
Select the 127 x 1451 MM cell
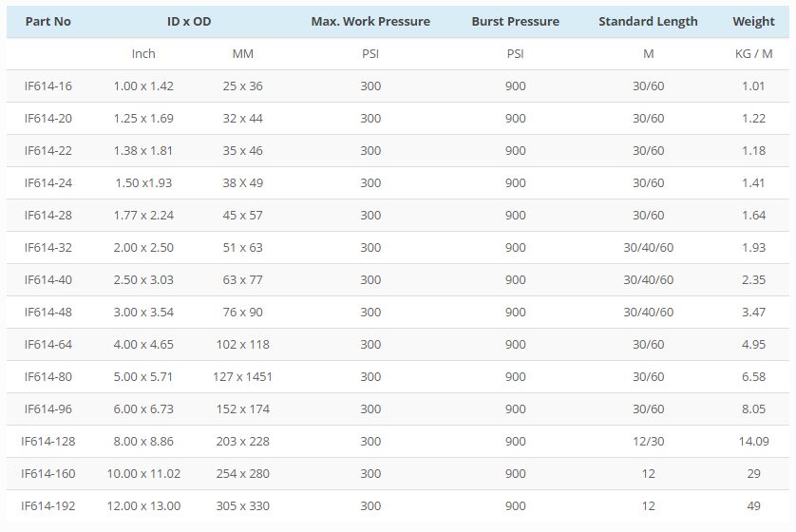[x=242, y=377]
